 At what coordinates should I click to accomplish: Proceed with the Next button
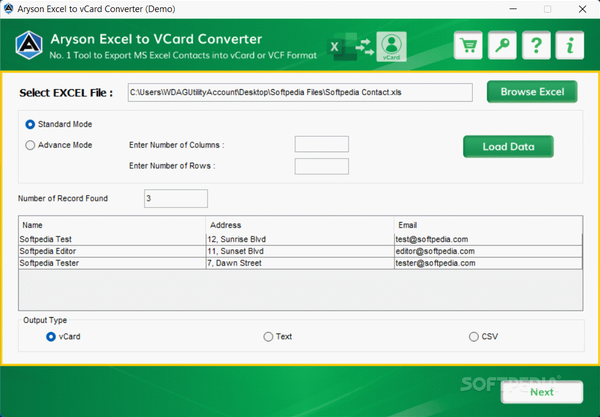(542, 392)
